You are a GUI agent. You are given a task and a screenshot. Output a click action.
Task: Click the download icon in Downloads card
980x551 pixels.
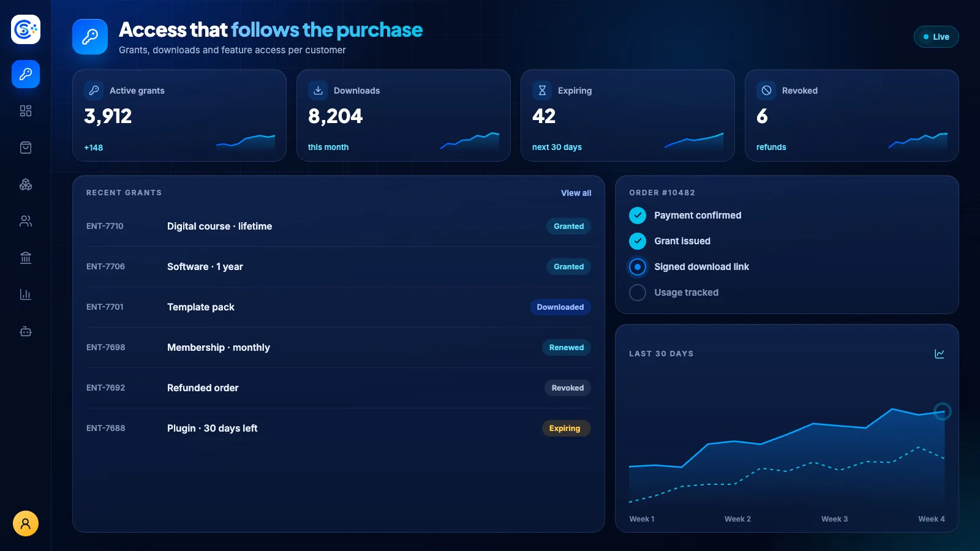(318, 91)
